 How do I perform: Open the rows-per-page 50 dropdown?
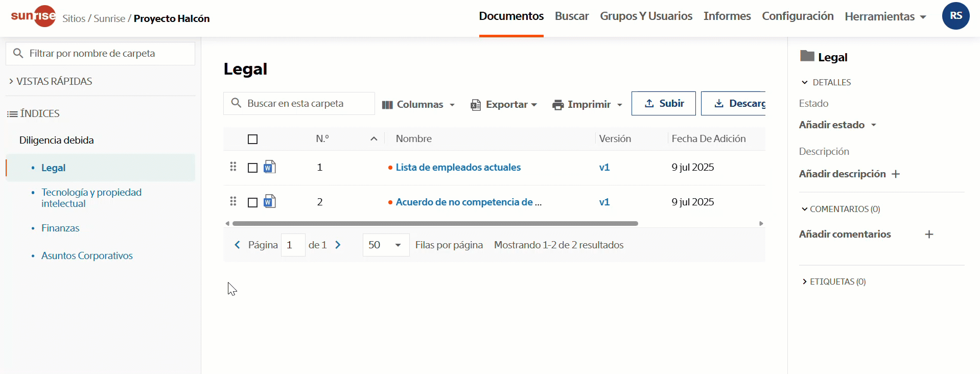click(x=386, y=245)
